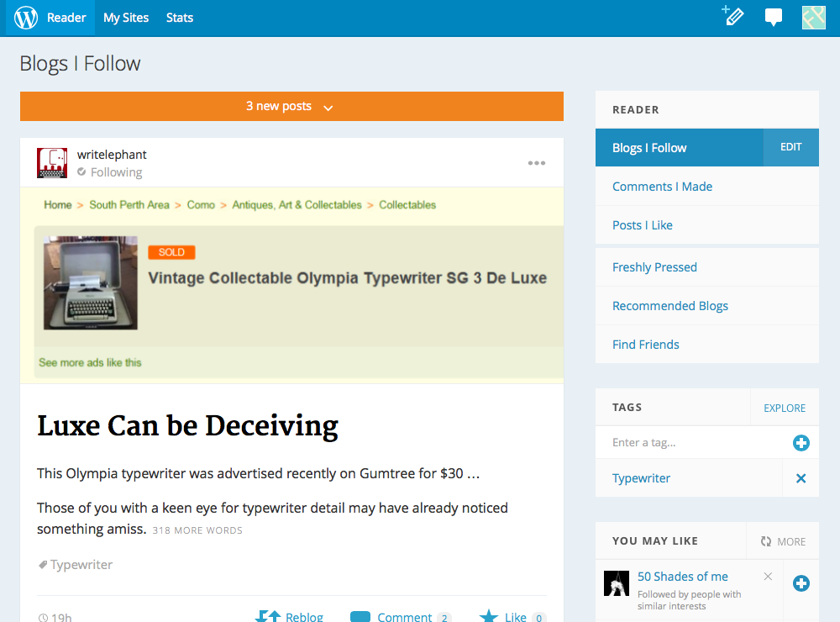Open the user profile avatar
This screenshot has width=840, height=622.
[813, 18]
